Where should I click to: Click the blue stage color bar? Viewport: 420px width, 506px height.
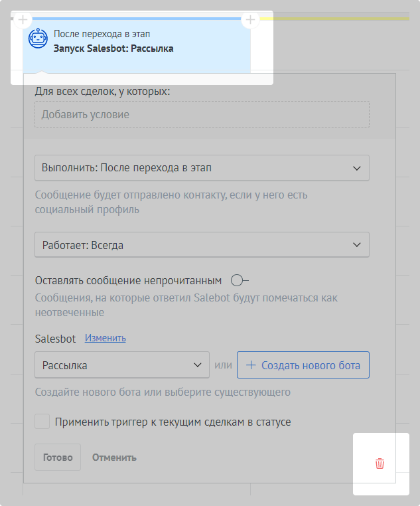(136, 18)
